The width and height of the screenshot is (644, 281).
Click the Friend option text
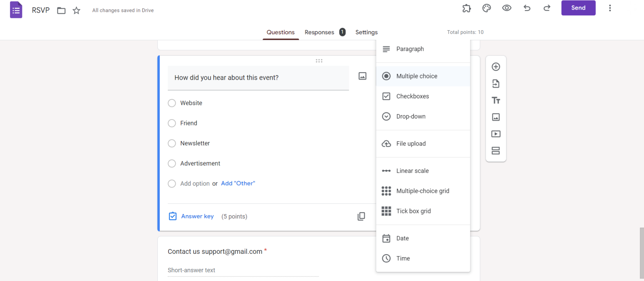tap(189, 123)
